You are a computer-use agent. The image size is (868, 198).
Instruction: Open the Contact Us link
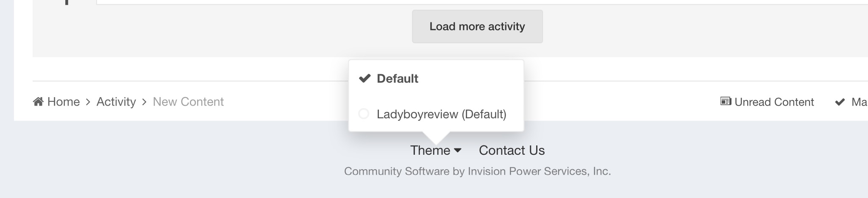[x=512, y=151]
